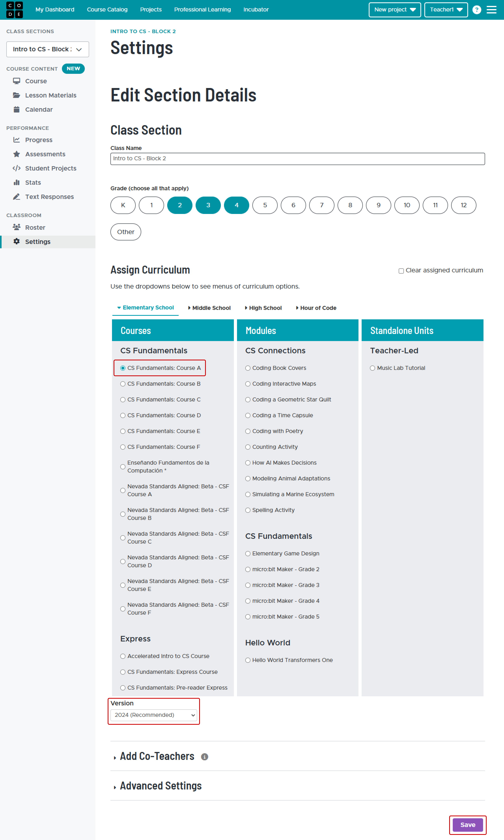The height and width of the screenshot is (840, 504).
Task: Open Course Catalog menu item
Action: 107,9
